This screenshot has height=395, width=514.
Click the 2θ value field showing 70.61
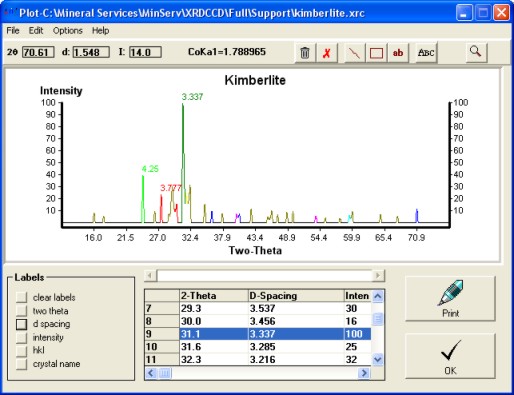tap(38, 52)
